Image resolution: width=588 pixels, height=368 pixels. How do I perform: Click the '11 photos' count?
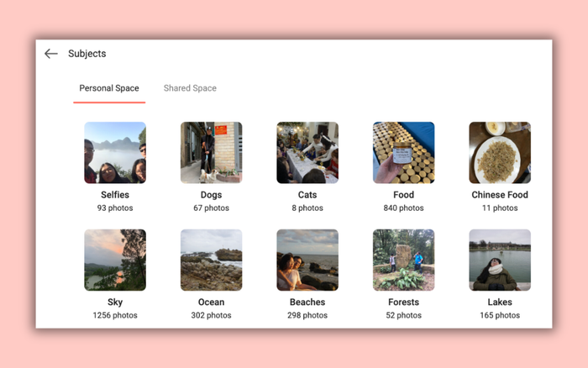(500, 208)
